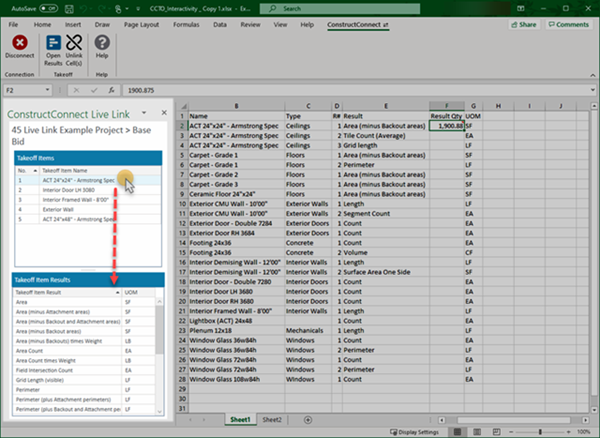600x438 pixels.
Task: Customize Quick Access Toolbar dropdown
Action: 138,8
